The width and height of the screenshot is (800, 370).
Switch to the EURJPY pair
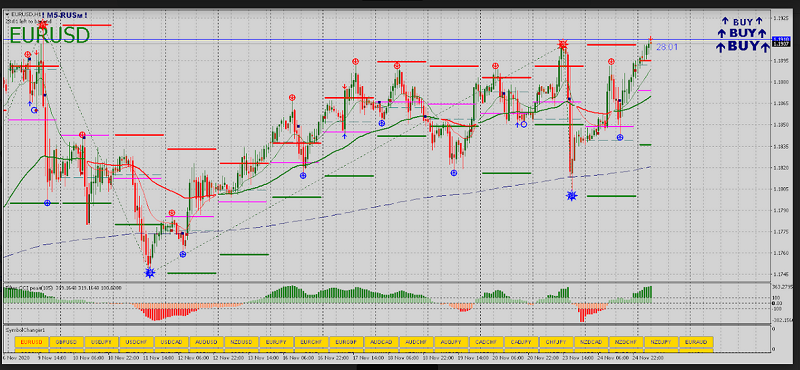click(276, 341)
